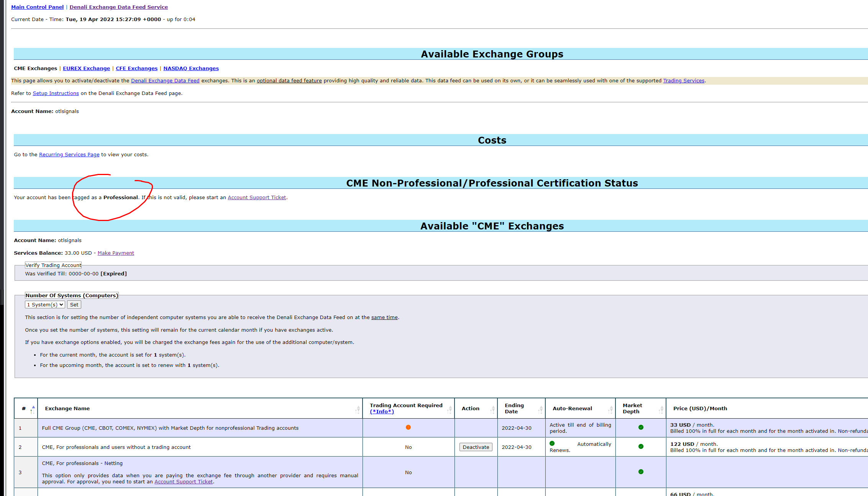The height and width of the screenshot is (496, 868).
Task: Deactivate the CME professionals exchange
Action: (x=476, y=447)
